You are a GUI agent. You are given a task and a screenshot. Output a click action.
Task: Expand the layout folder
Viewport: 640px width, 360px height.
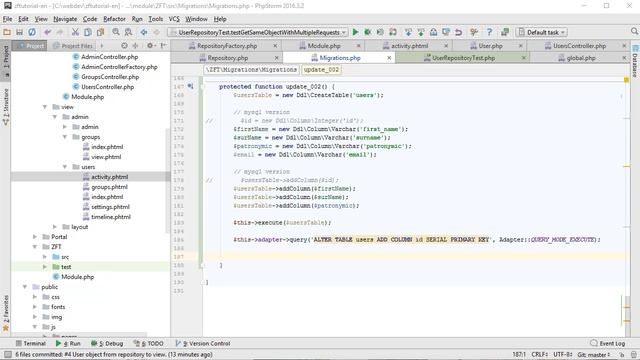(55, 227)
